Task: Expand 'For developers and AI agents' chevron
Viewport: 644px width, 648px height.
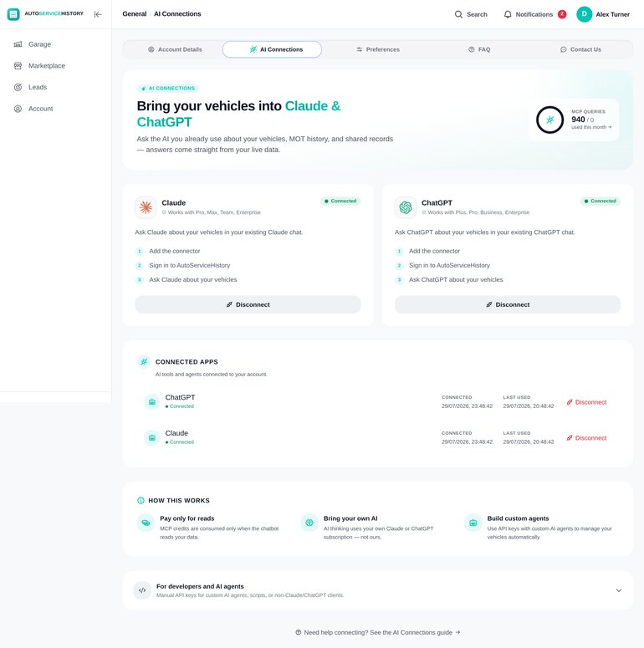Action: (x=619, y=590)
